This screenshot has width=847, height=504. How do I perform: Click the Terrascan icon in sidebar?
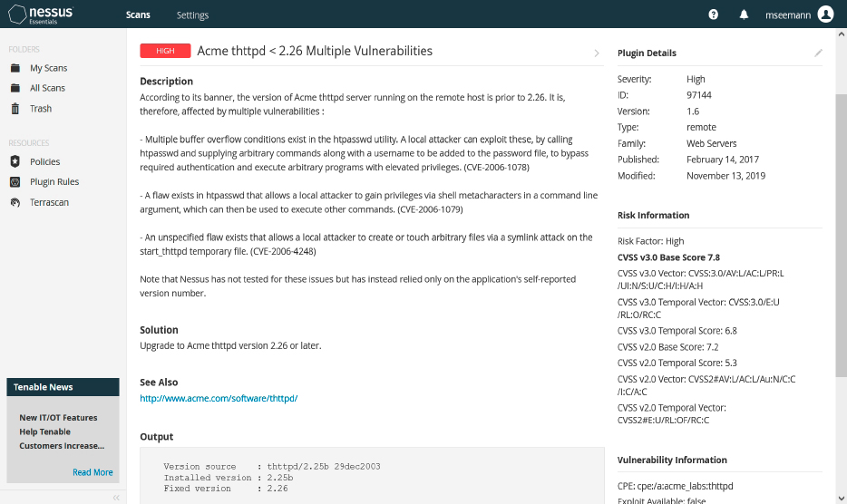pyautogui.click(x=15, y=202)
